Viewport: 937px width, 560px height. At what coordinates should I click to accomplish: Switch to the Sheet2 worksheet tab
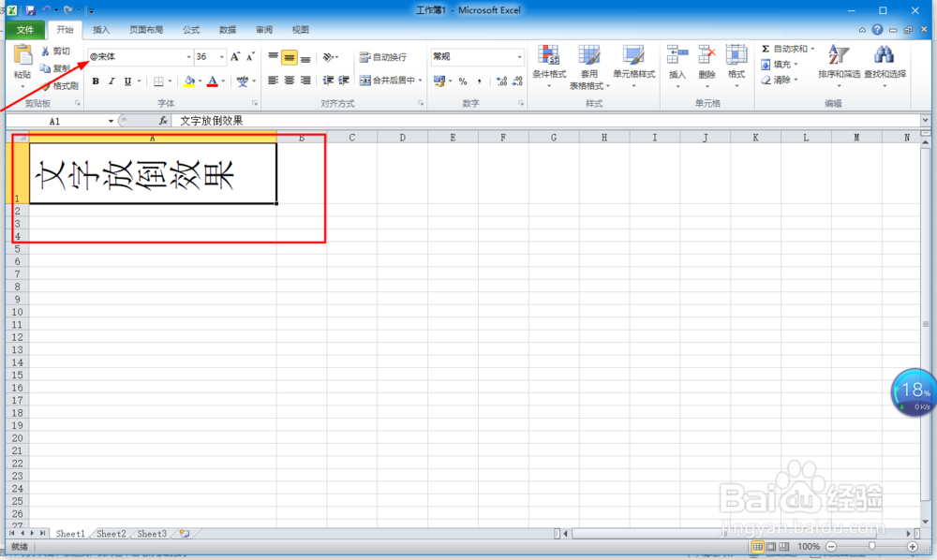pyautogui.click(x=110, y=533)
